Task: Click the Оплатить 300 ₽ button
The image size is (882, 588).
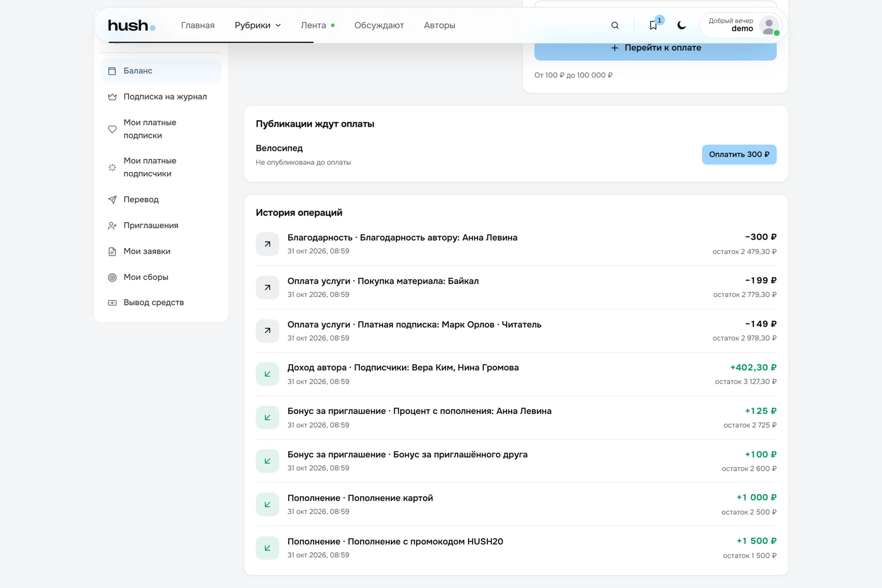Action: [x=739, y=154]
